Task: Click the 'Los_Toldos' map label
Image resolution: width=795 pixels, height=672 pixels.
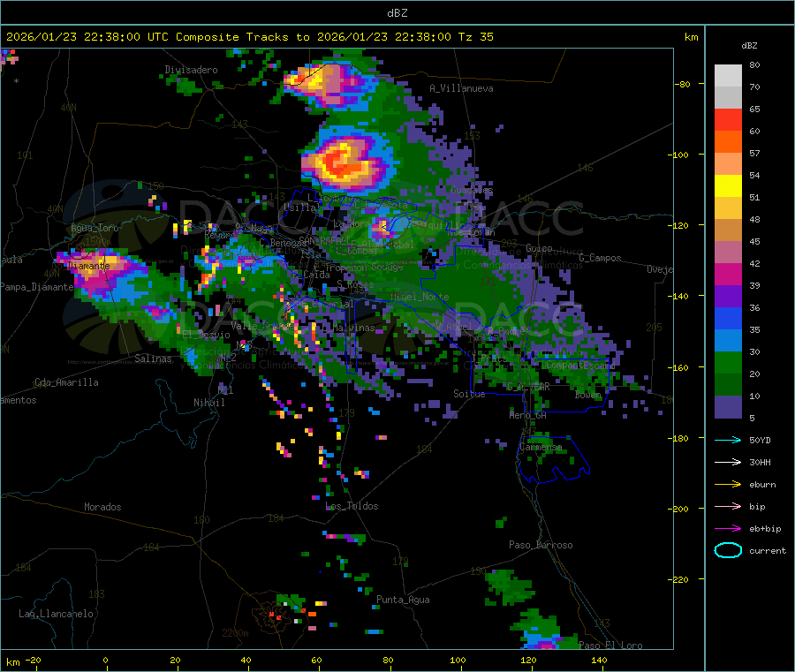Action: [352, 506]
